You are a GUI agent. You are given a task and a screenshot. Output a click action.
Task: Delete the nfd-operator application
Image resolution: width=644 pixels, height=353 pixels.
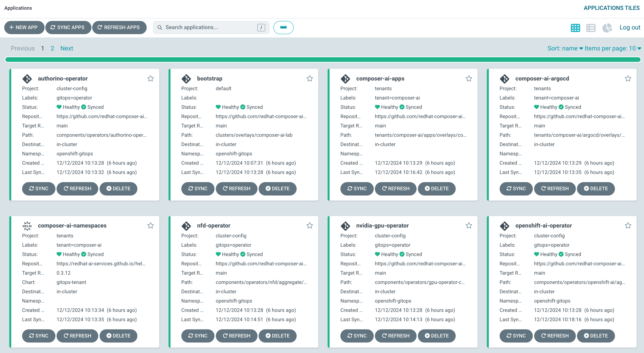(277, 336)
